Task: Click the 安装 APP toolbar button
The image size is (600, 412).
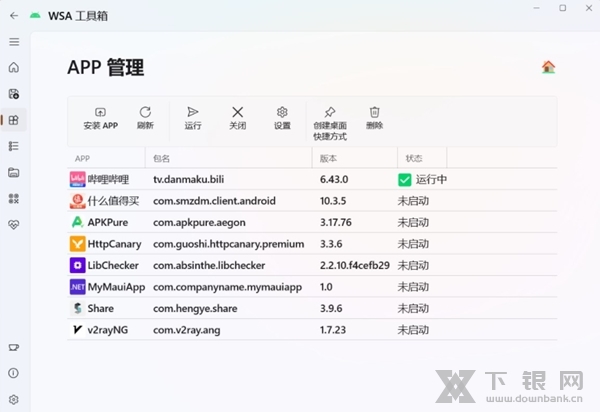Action: (101, 119)
